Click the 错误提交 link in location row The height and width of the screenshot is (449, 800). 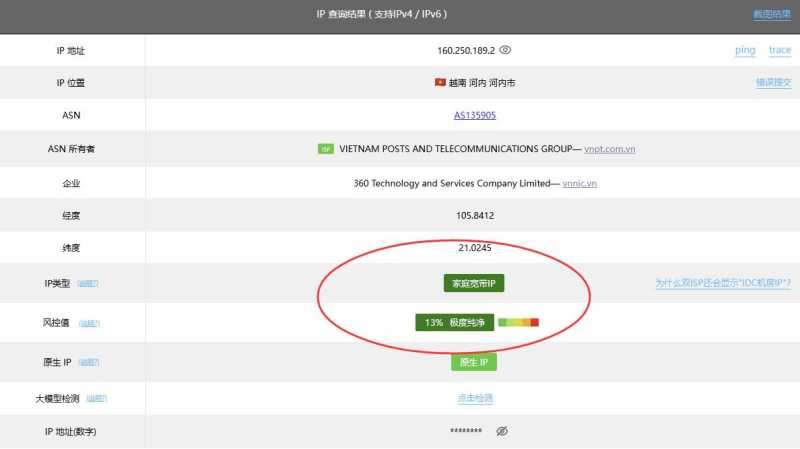773,82
